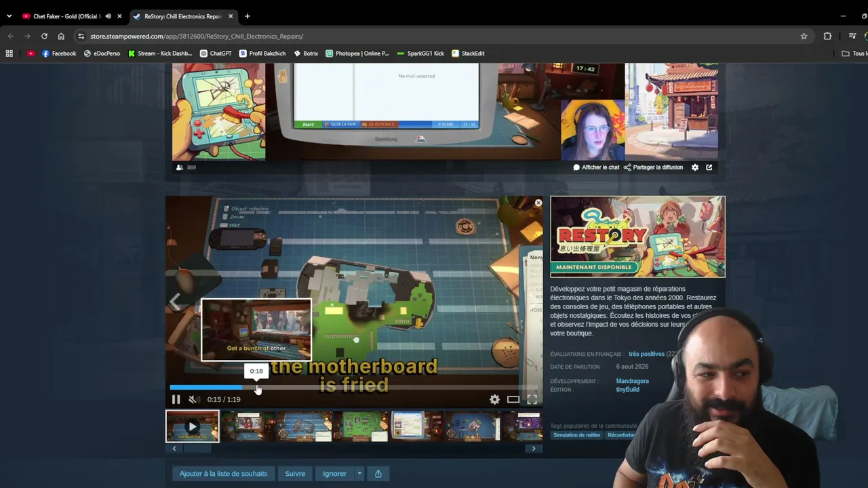Open a new browser tab

pyautogui.click(x=248, y=16)
